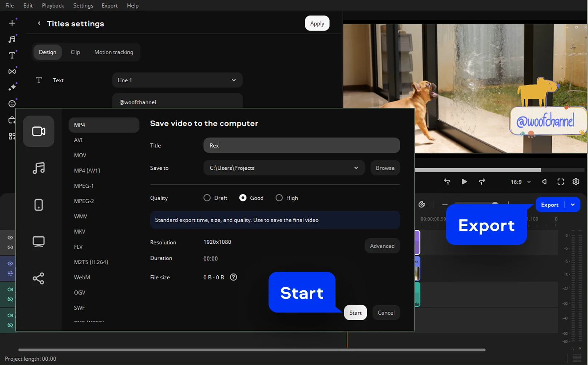This screenshot has width=588, height=365.
Task: Open the share upload icon
Action: (39, 278)
